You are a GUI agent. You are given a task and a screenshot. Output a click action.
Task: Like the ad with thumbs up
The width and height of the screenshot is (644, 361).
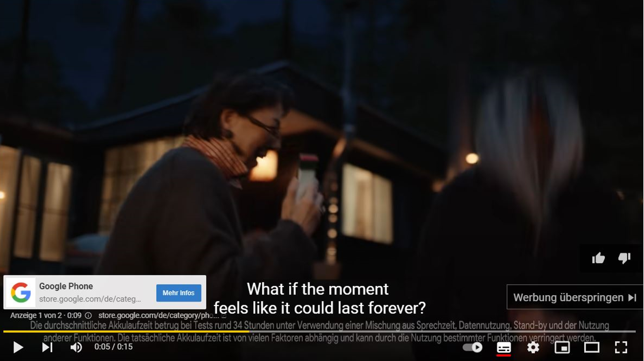(x=598, y=258)
